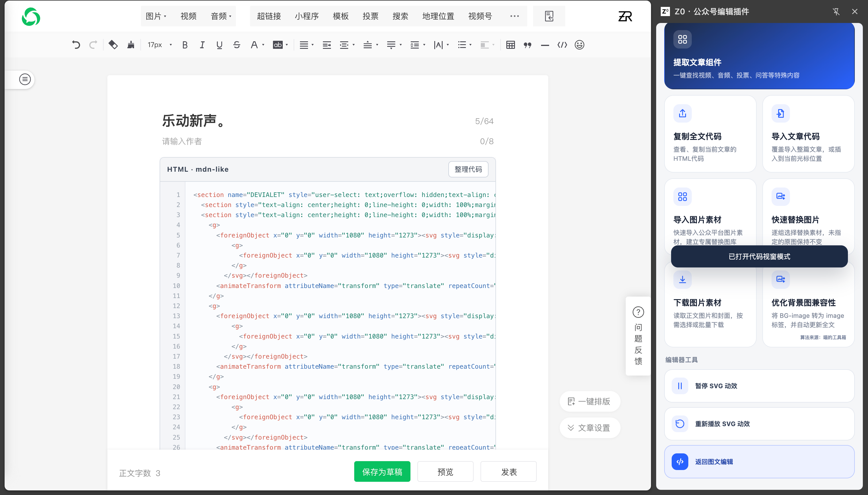The height and width of the screenshot is (495, 868).
Task: Open the font color picker
Action: [x=257, y=45]
